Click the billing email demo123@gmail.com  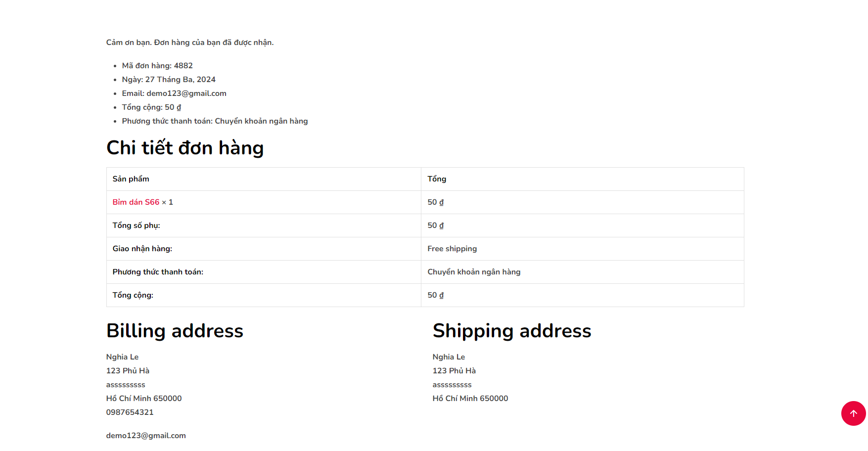146,436
